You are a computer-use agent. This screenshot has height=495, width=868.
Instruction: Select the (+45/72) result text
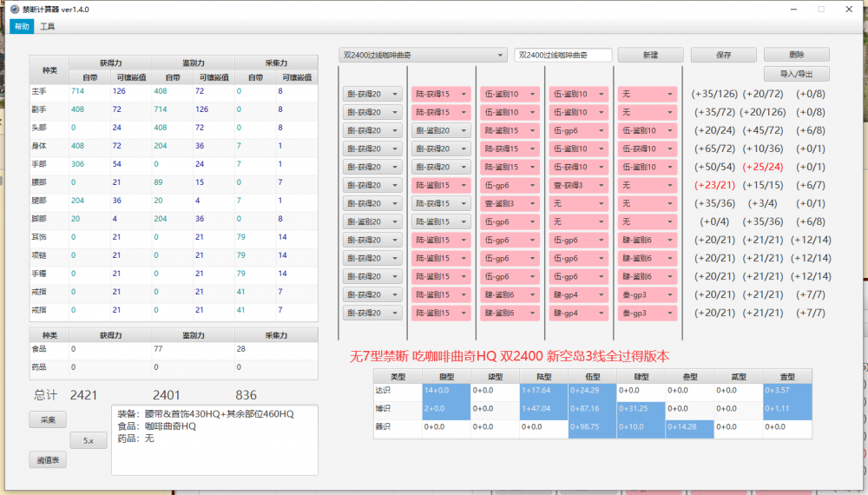point(763,130)
